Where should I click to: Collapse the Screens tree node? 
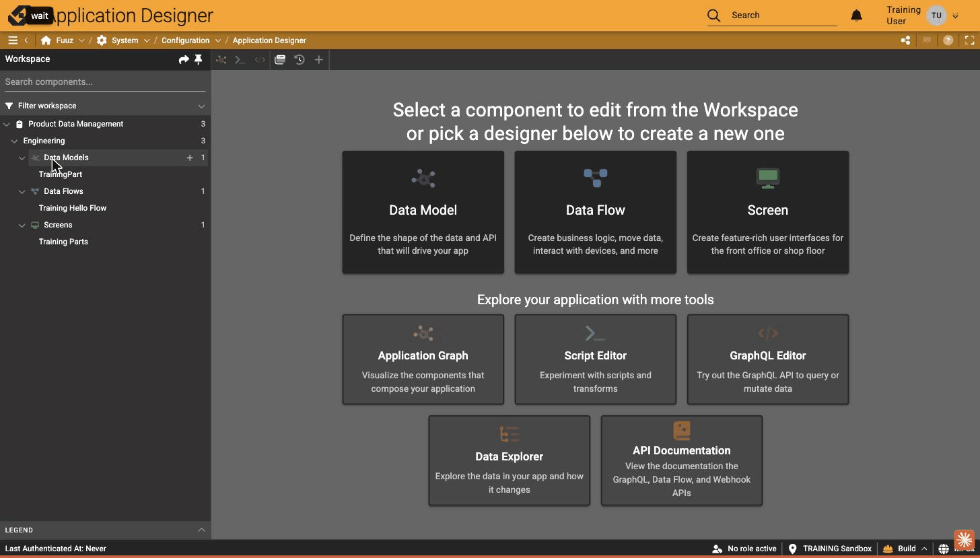coord(22,225)
